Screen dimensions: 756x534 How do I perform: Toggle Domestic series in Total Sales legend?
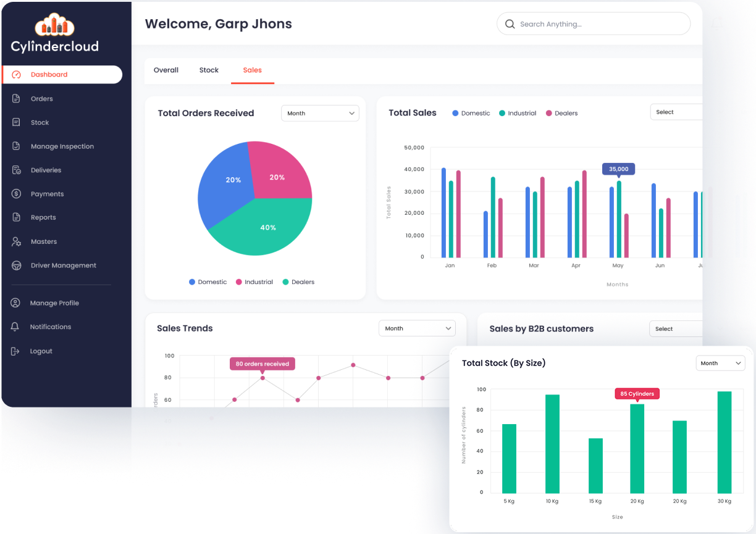[x=471, y=114]
